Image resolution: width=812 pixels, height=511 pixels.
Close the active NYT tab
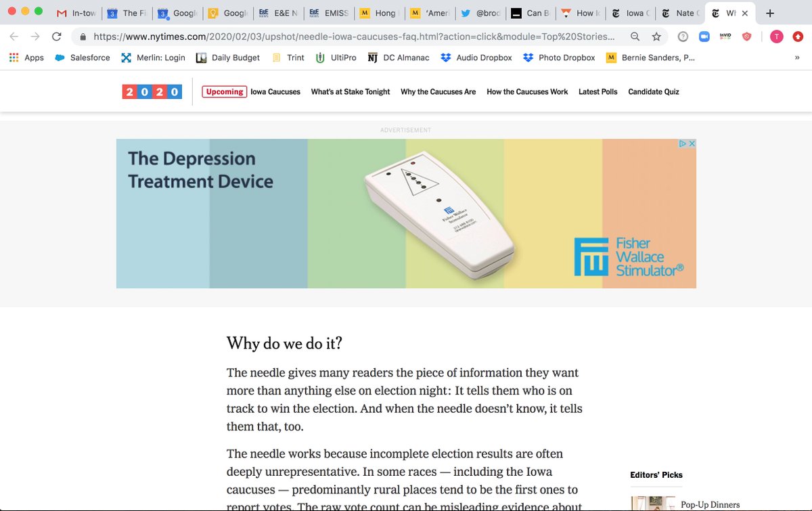[745, 13]
